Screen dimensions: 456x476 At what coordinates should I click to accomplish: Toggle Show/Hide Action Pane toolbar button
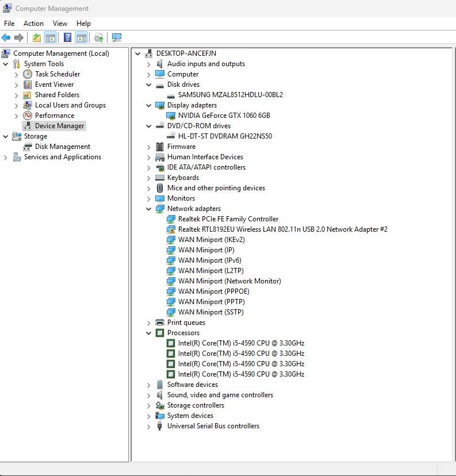point(81,38)
